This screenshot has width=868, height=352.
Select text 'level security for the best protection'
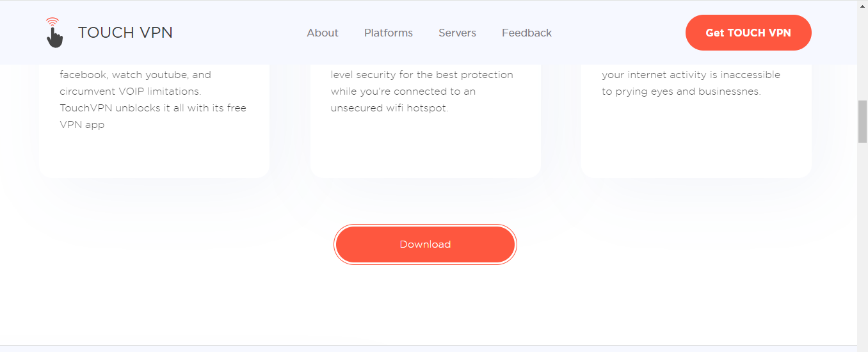422,75
